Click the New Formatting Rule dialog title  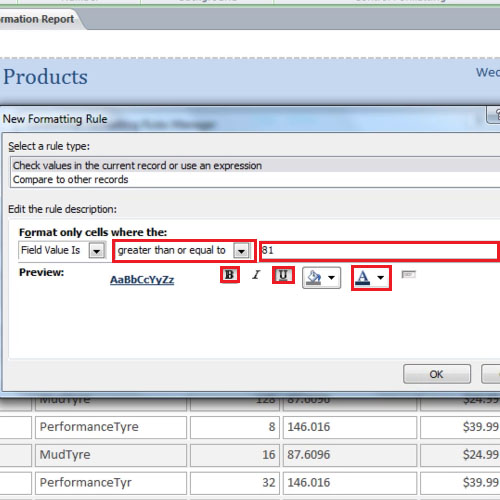[55, 119]
